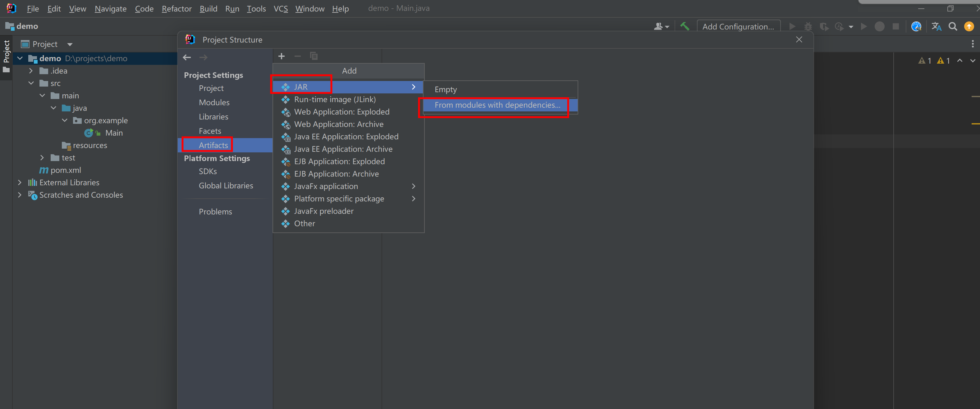Click the Empty JAR option

[x=446, y=89]
